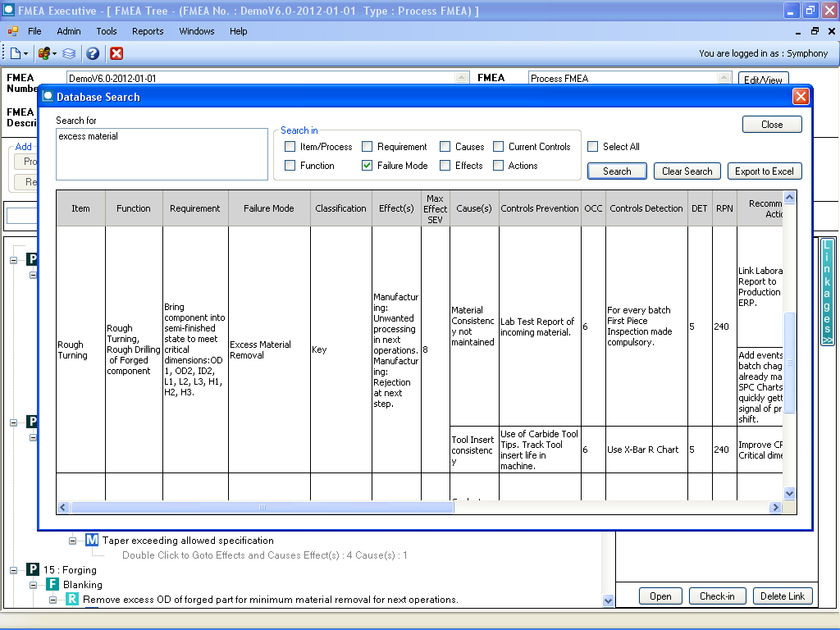
Task: Click the P icon of 15 : Forging
Action: coord(33,569)
